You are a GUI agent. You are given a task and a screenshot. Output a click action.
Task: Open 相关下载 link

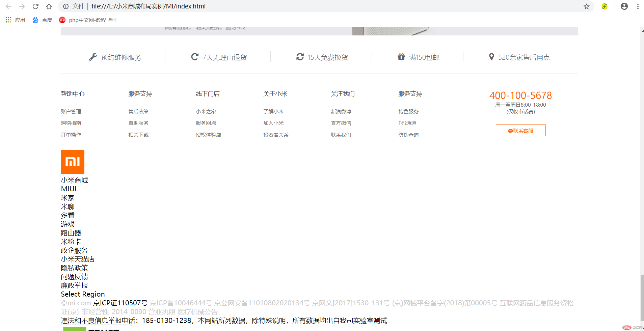(138, 135)
